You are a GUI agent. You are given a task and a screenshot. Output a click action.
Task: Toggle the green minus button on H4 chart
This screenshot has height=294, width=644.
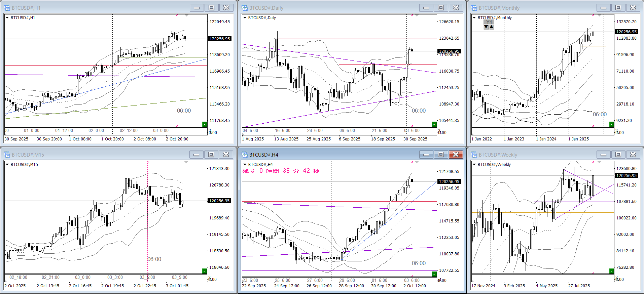point(434,274)
